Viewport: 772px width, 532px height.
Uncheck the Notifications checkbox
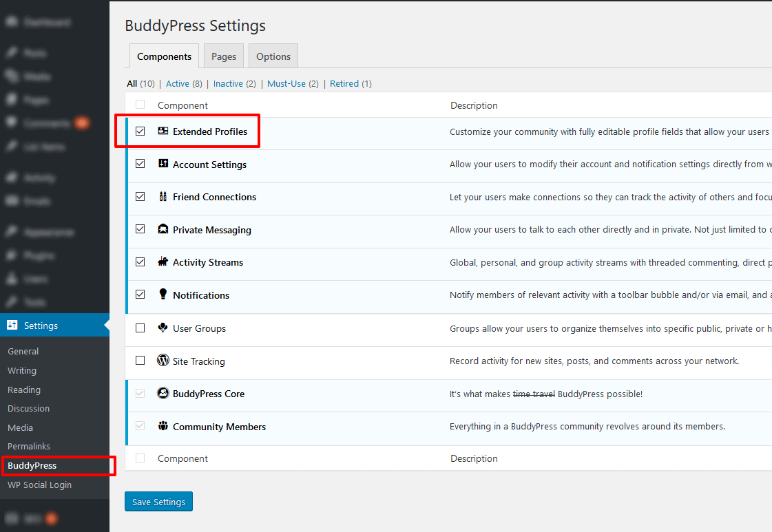[140, 295]
